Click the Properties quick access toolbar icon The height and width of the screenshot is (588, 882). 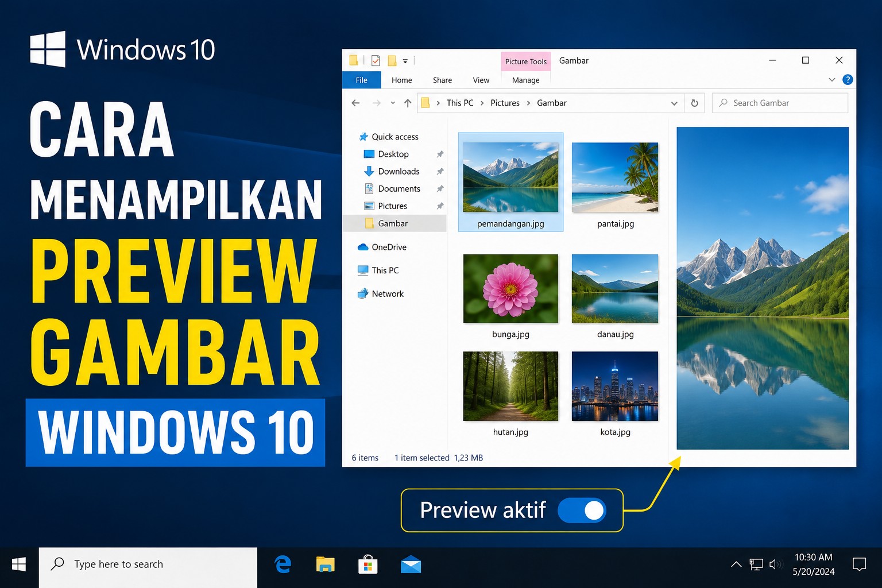(376, 60)
